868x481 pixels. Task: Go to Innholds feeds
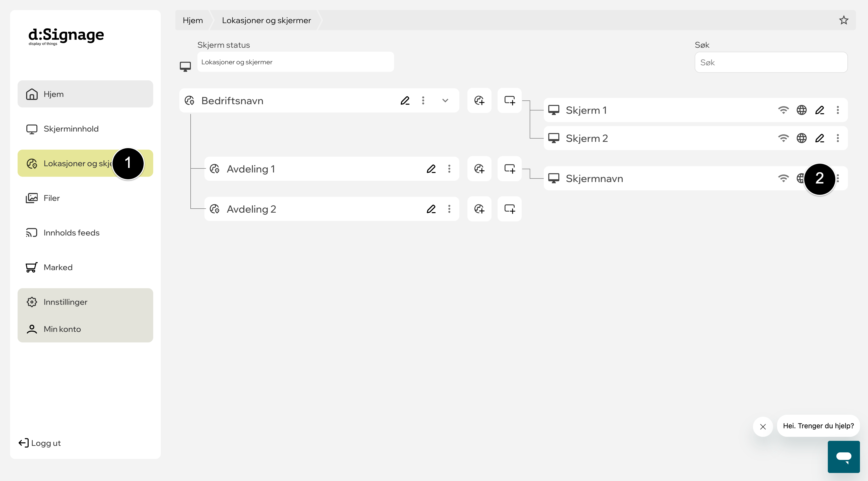85,233
